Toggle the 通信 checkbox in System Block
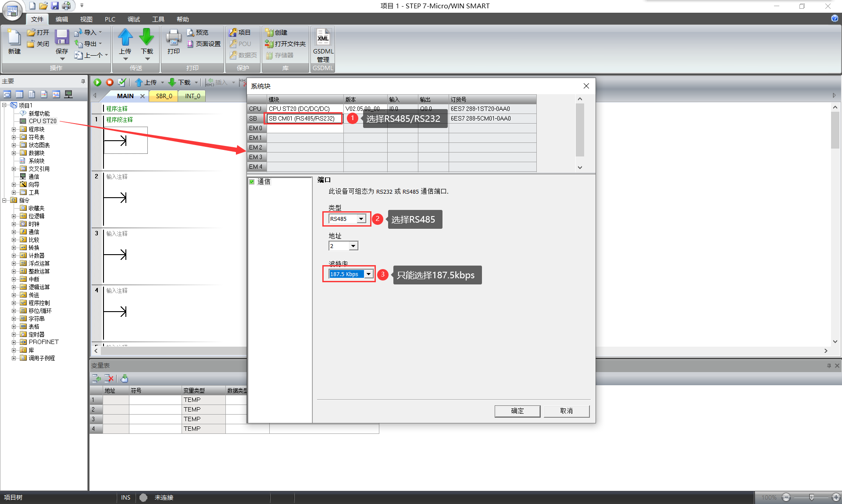The image size is (842, 504). click(x=252, y=182)
